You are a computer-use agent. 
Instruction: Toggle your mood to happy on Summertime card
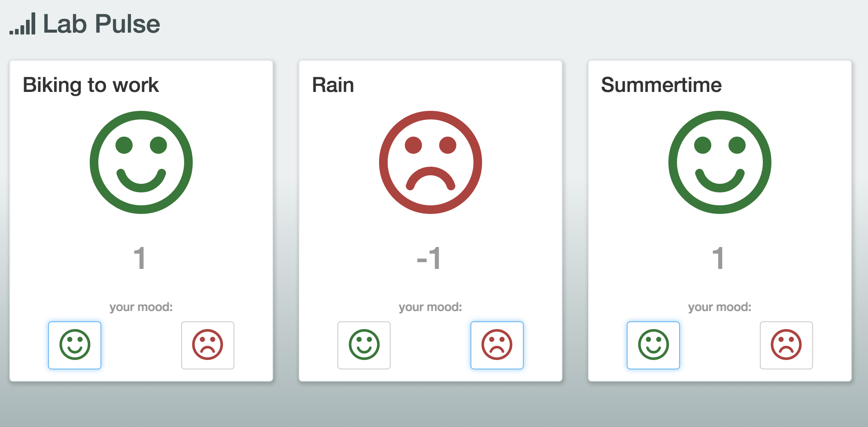(653, 345)
